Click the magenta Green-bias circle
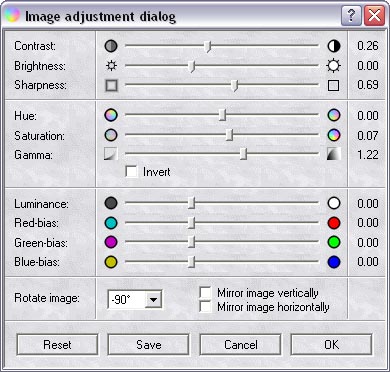390x372 pixels. 111,242
